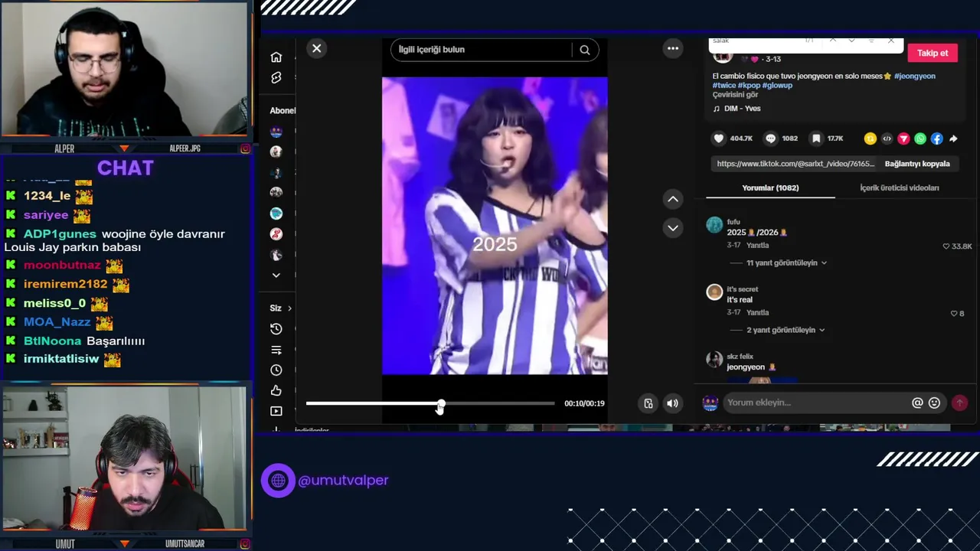Like fufu's comment heart 33.8K
980x551 pixels.
pos(946,246)
